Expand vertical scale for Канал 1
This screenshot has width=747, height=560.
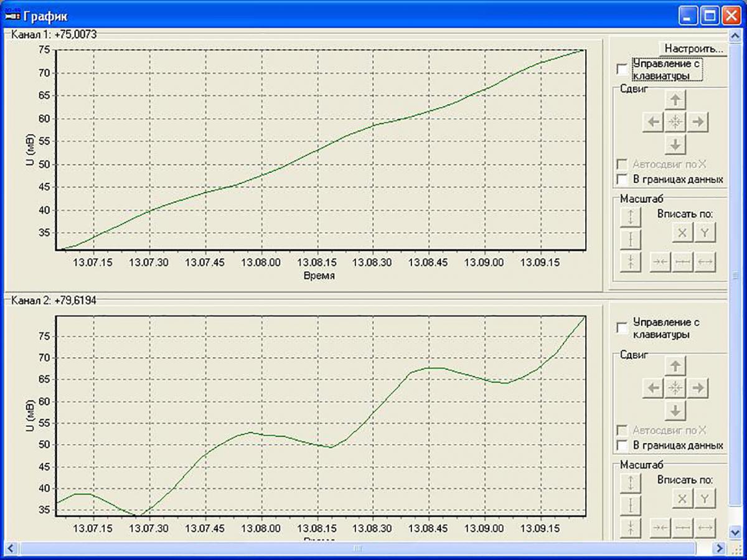pos(631,217)
